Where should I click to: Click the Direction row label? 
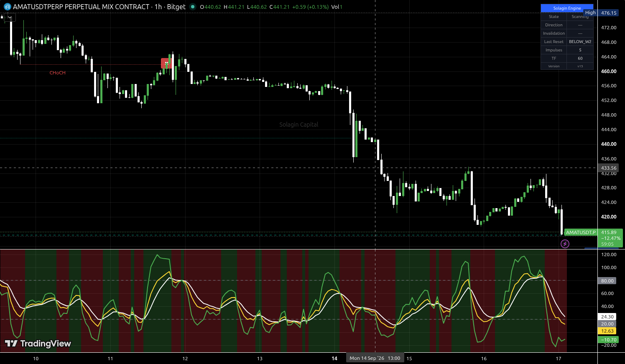pos(554,25)
